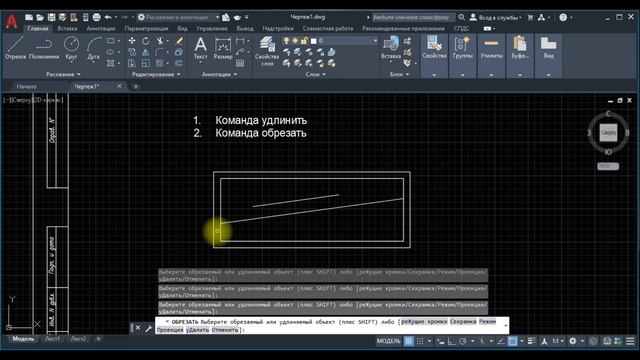Activate the Trim tool icon
This screenshot has width=640, height=360.
point(160,41)
